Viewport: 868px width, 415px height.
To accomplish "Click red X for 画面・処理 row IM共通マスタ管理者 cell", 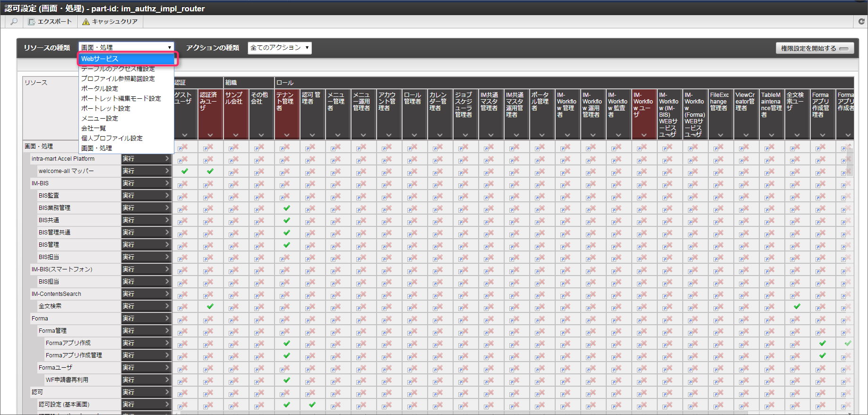I will tap(491, 147).
